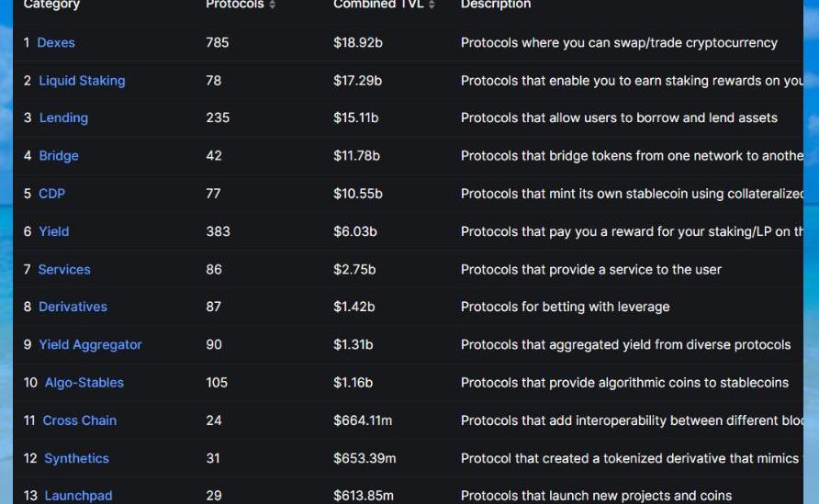Sort by Protocols column arrows
The width and height of the screenshot is (819, 504).
272,5
